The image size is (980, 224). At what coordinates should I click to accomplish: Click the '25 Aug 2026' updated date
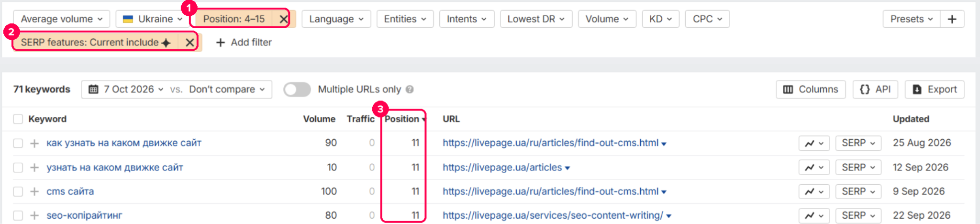(x=922, y=143)
